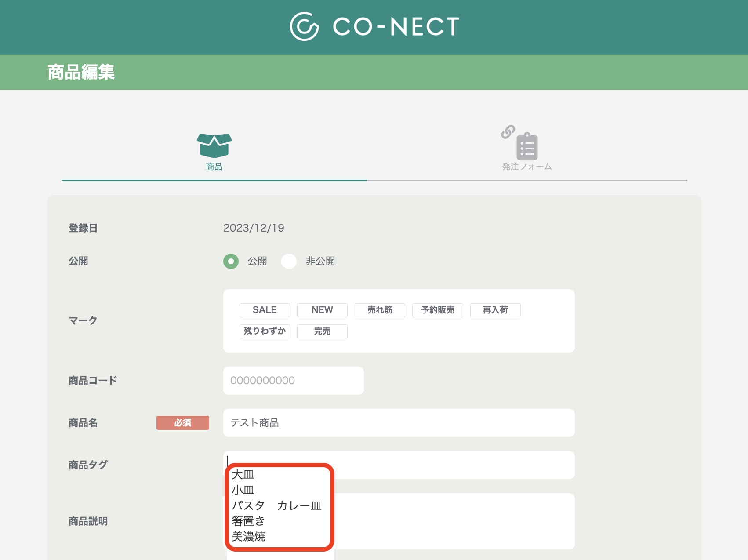Open the 商品 box icon tab
The height and width of the screenshot is (560, 748).
point(214,145)
